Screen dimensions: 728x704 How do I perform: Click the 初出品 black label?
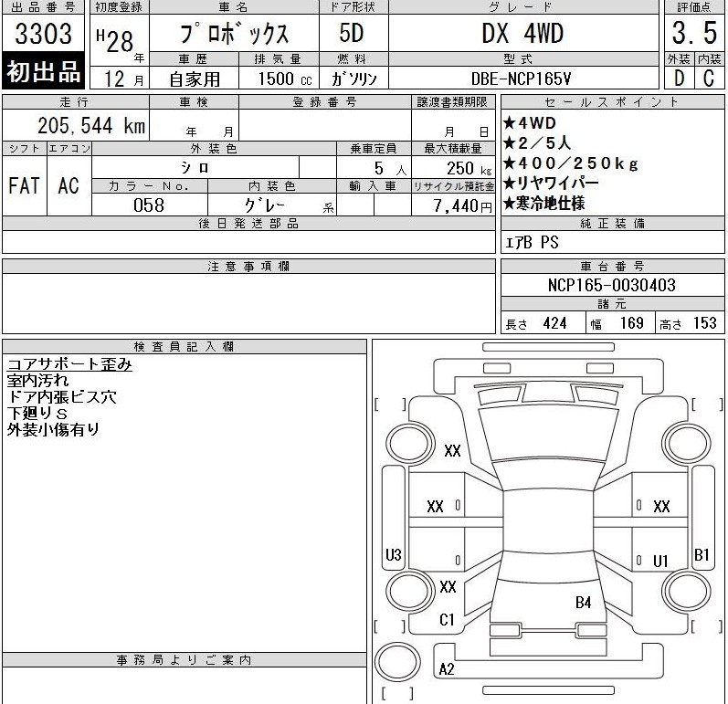43,71
